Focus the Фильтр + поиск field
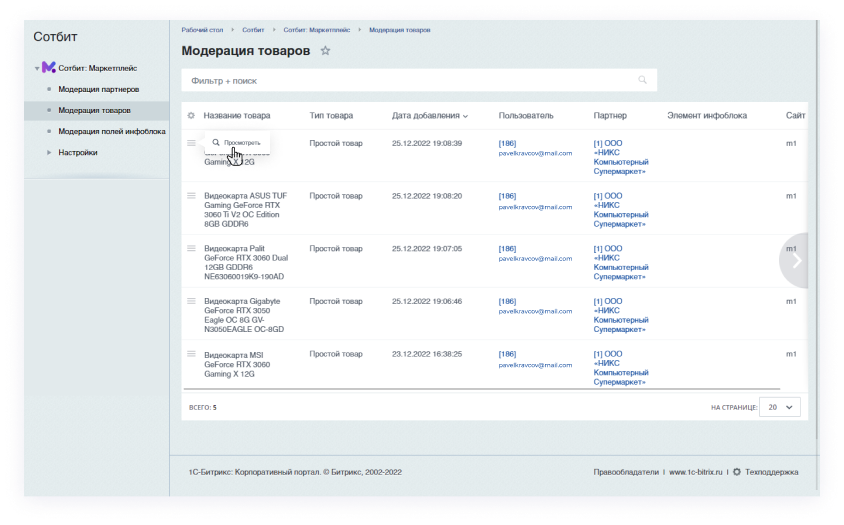 (x=419, y=80)
